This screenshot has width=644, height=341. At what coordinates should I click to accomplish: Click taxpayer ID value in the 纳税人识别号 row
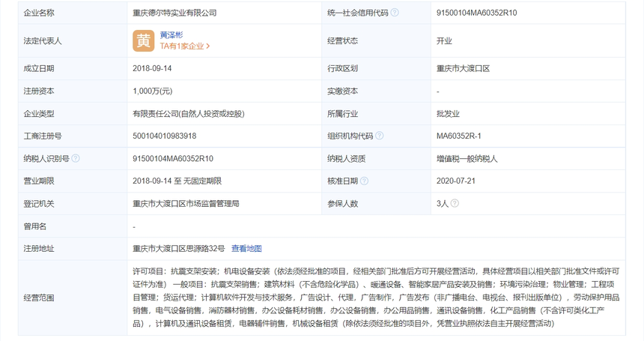(x=173, y=159)
